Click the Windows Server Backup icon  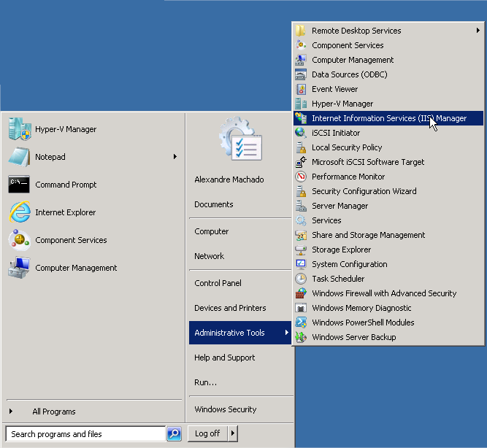300,337
